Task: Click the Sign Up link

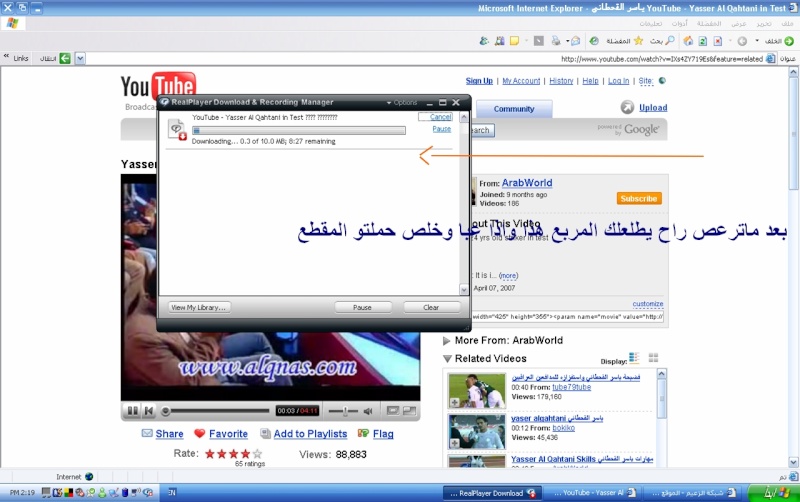Action: (479, 81)
